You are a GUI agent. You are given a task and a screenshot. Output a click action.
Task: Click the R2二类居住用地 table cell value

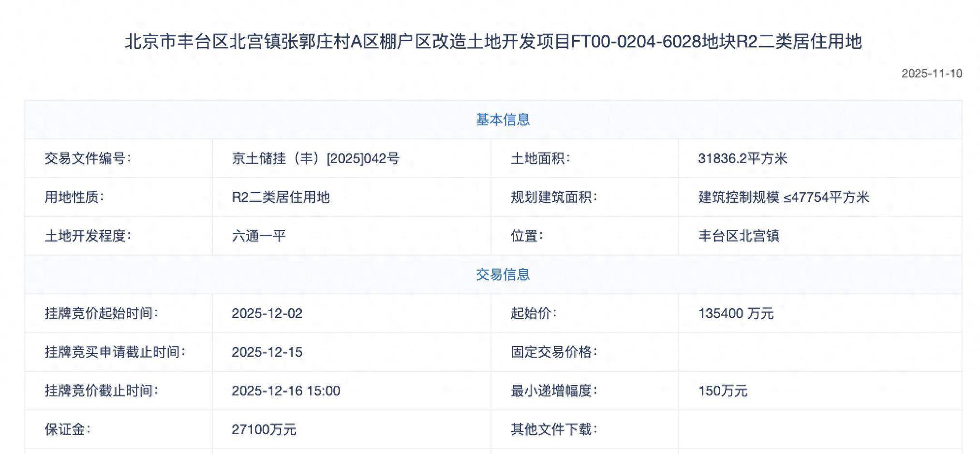coord(281,197)
